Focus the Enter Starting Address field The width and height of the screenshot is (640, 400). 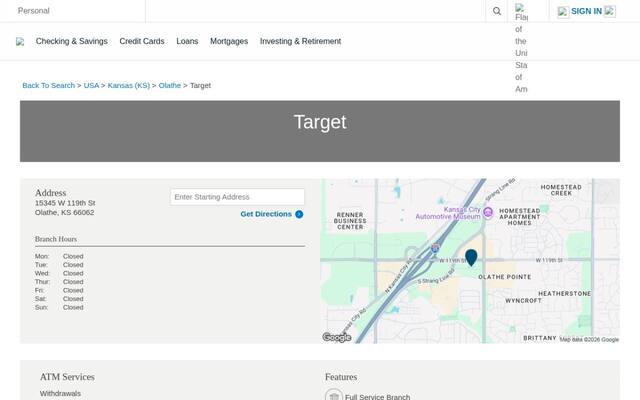(x=237, y=197)
